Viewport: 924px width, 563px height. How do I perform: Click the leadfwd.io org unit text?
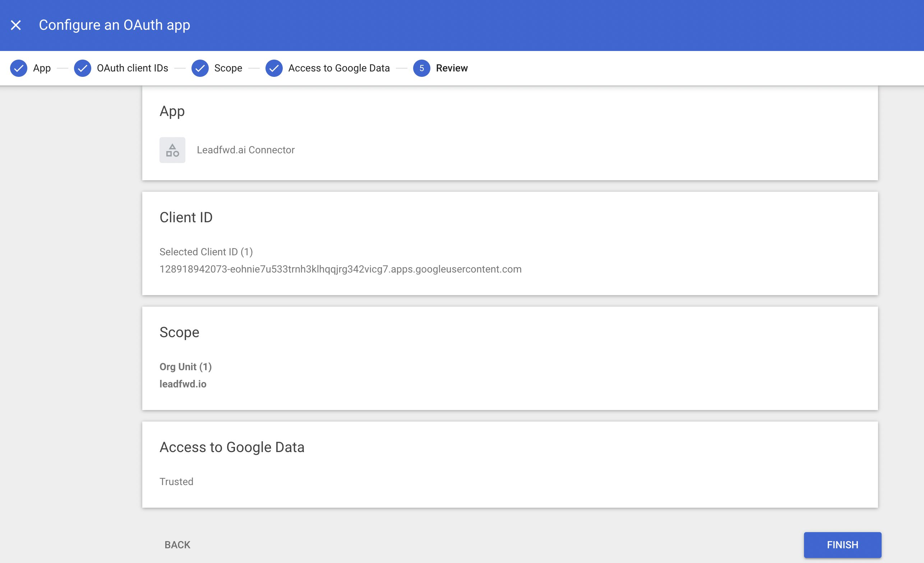183,384
